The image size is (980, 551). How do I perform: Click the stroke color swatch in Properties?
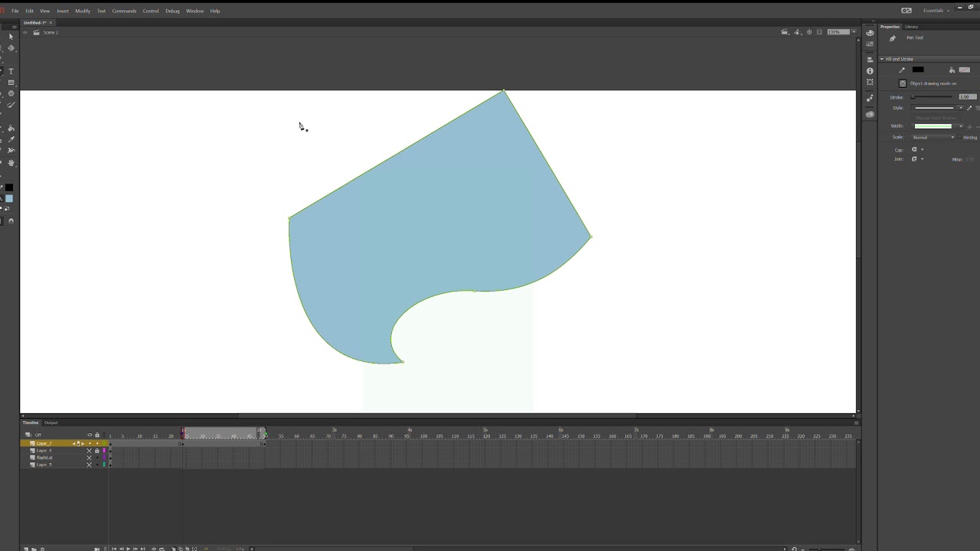coord(918,70)
